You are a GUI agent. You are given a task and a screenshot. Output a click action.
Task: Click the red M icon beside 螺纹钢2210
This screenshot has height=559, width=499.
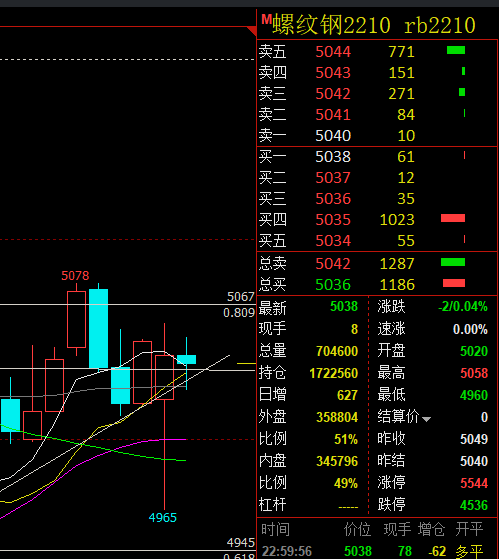point(266,19)
